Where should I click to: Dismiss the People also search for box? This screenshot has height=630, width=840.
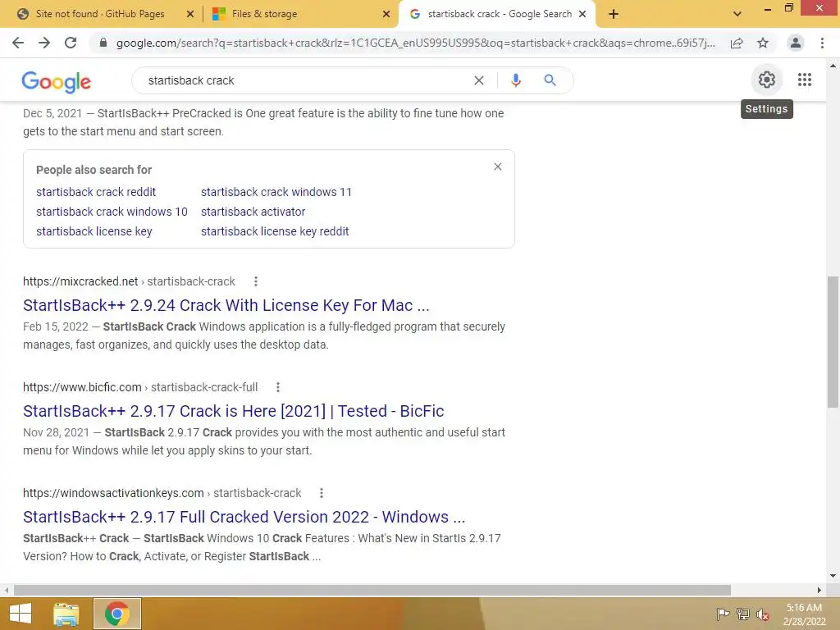click(x=498, y=167)
